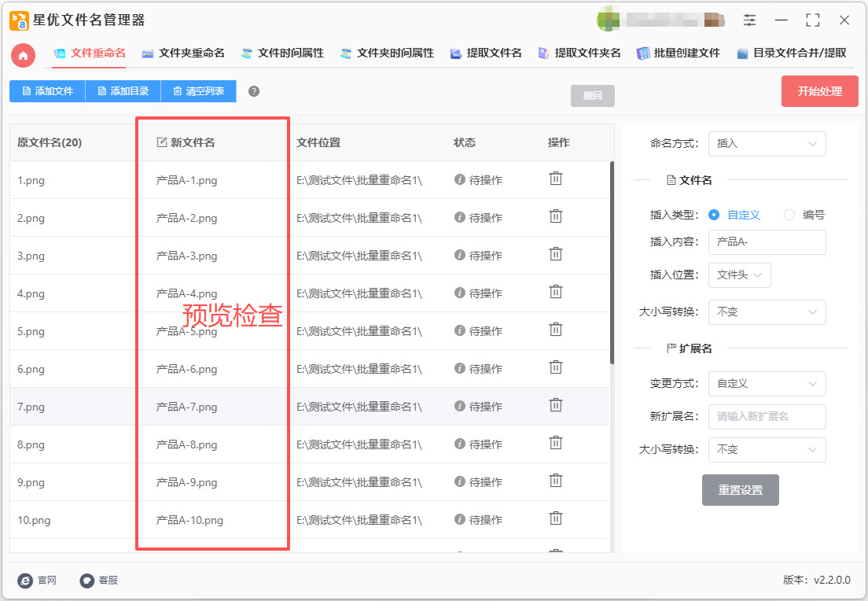Click the red home icon
The width and height of the screenshot is (868, 601).
23,55
